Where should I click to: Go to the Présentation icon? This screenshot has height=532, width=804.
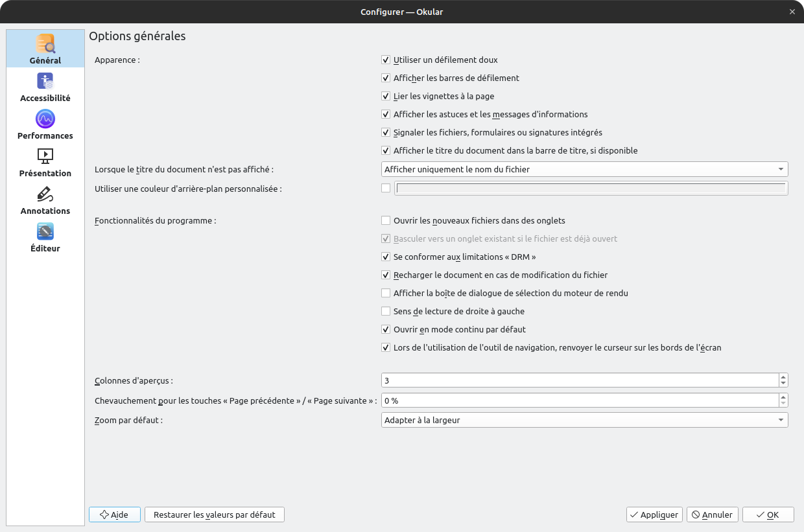click(45, 156)
